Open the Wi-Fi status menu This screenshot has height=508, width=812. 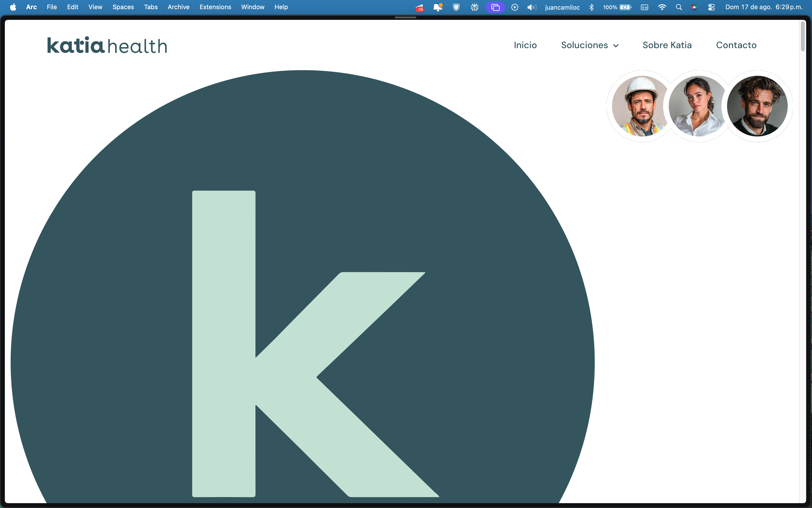662,7
